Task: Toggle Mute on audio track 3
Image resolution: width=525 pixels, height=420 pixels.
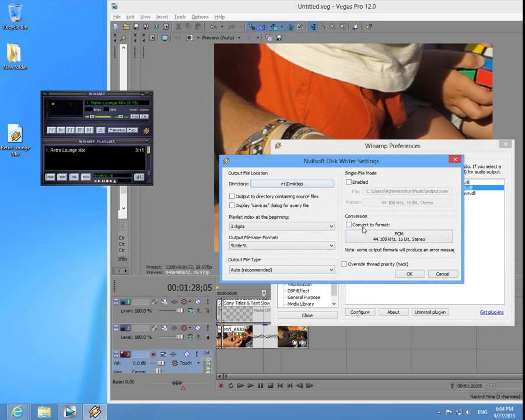Action: (x=187, y=354)
